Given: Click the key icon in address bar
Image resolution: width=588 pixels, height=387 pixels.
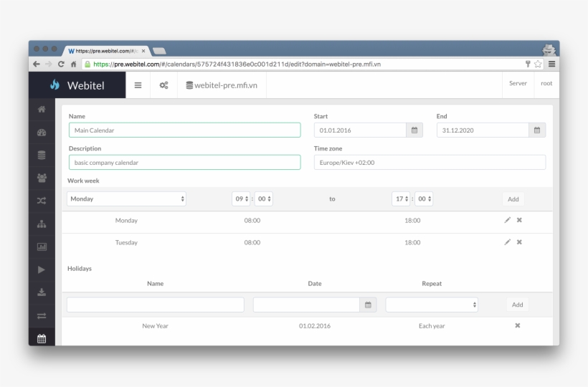Looking at the screenshot, I should (x=528, y=64).
